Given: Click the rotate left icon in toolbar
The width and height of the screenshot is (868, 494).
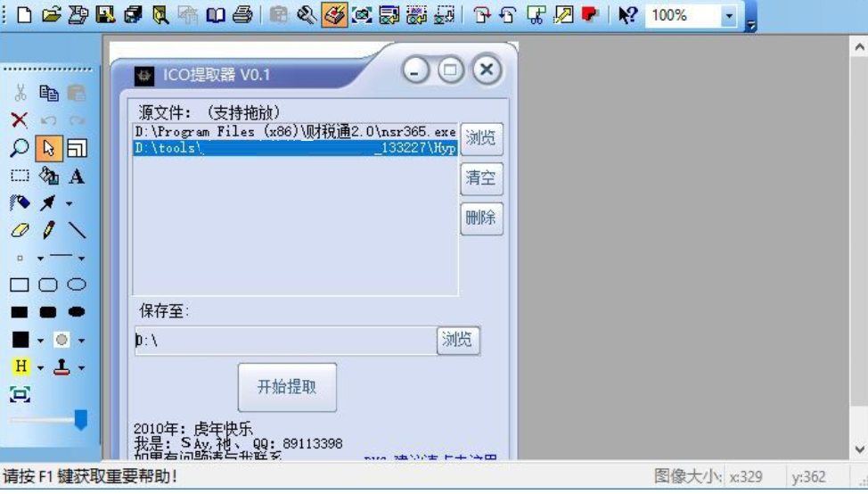Looking at the screenshot, I should click(508, 15).
